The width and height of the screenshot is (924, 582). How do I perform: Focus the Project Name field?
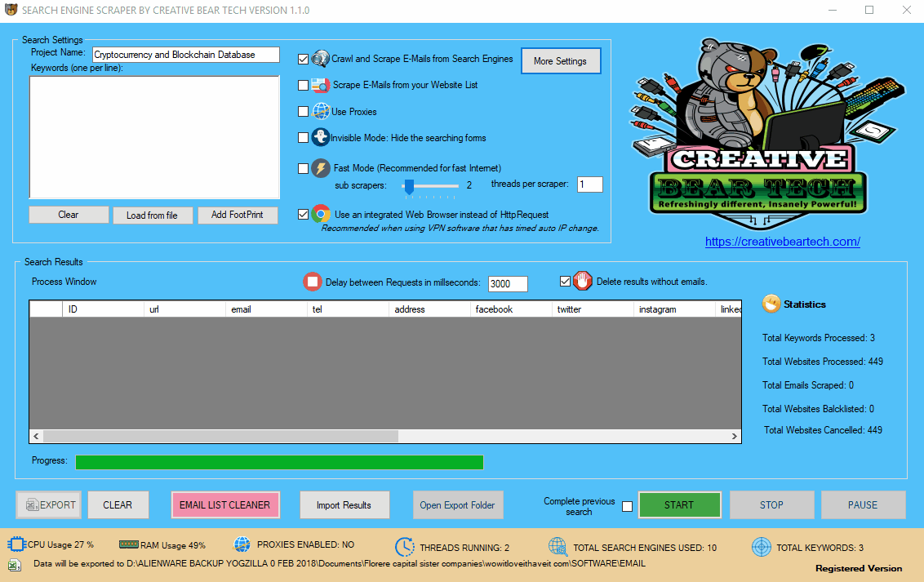pyautogui.click(x=185, y=55)
